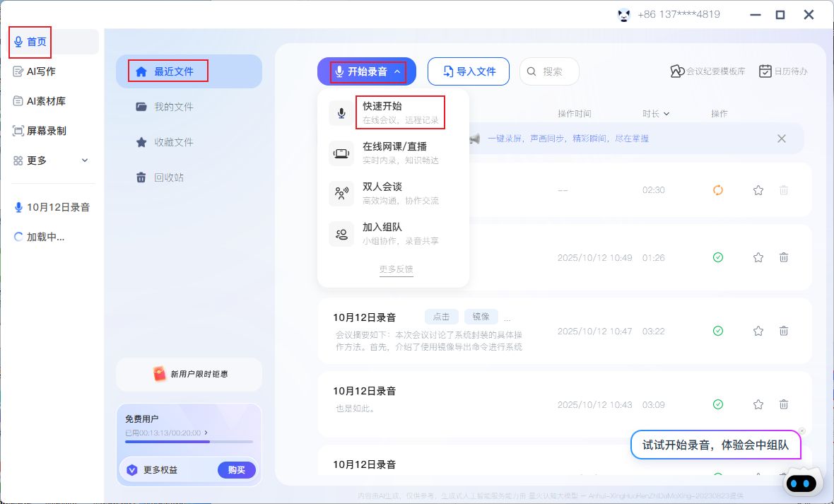The height and width of the screenshot is (504, 834).
Task: Open the calendar to-do panel
Action: [783, 71]
